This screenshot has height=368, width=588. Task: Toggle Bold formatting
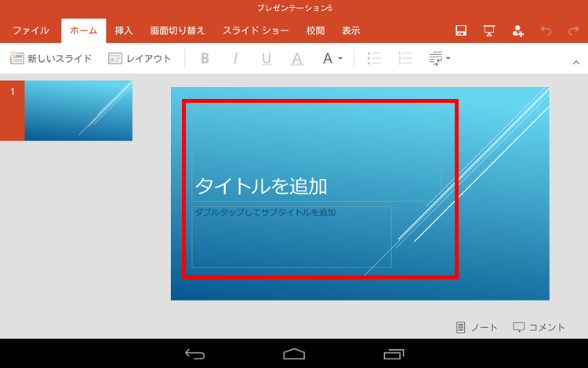(x=205, y=58)
